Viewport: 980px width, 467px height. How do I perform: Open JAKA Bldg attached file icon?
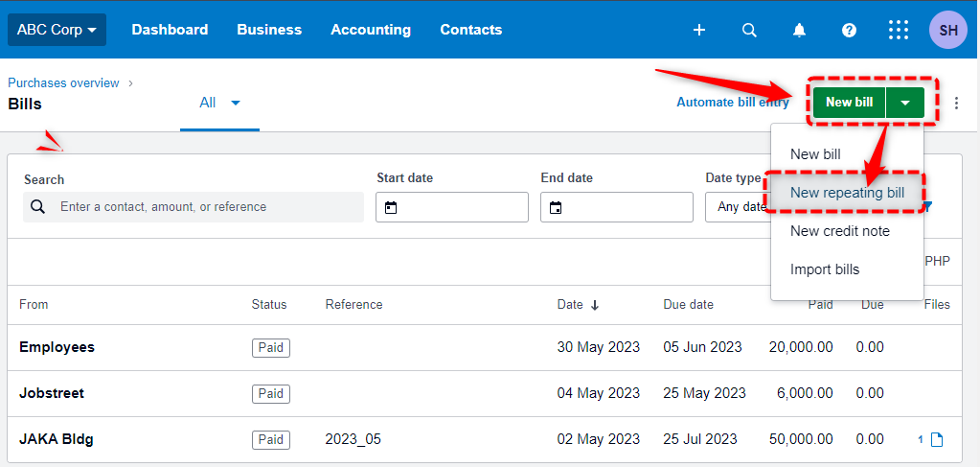click(936, 439)
